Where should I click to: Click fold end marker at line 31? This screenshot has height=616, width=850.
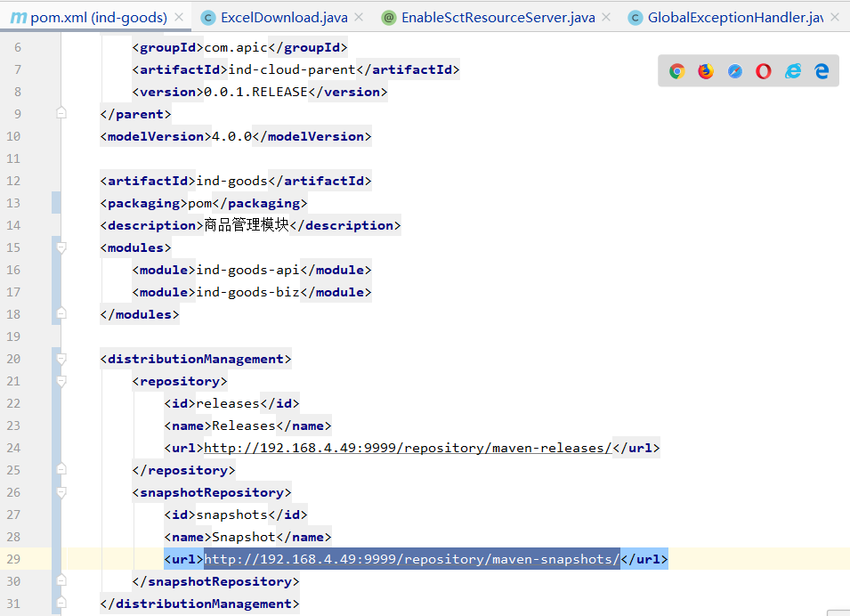(x=61, y=603)
